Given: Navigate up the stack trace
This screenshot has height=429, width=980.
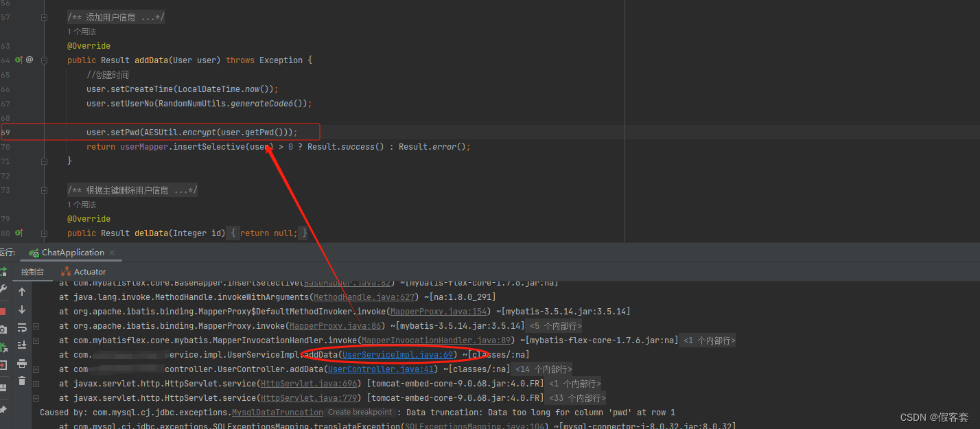Looking at the screenshot, I should click(21, 292).
